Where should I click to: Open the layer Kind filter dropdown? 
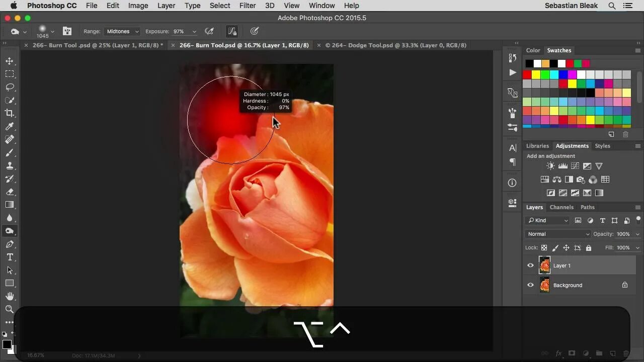click(547, 220)
